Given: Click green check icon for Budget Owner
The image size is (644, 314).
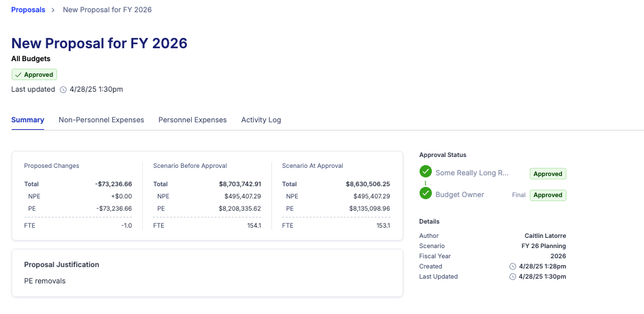Looking at the screenshot, I should (x=426, y=194).
